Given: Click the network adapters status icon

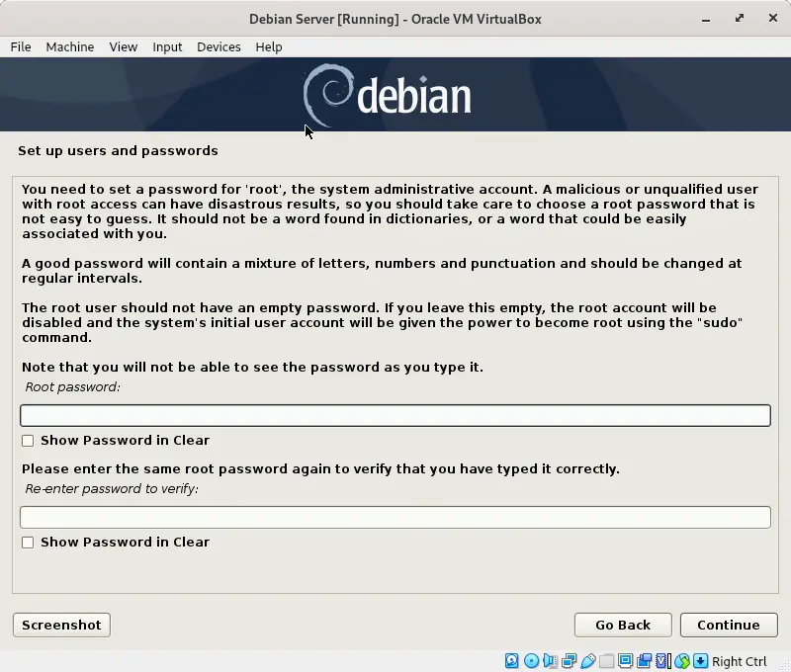Looking at the screenshot, I should [570, 661].
